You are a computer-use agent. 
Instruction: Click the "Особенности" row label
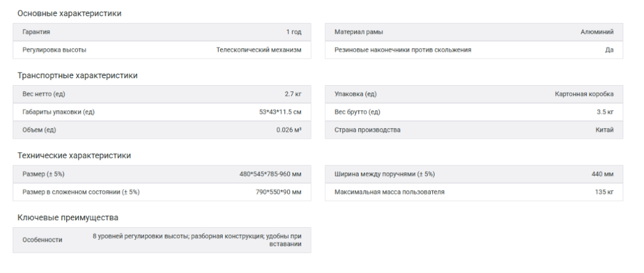pyautogui.click(x=42, y=240)
